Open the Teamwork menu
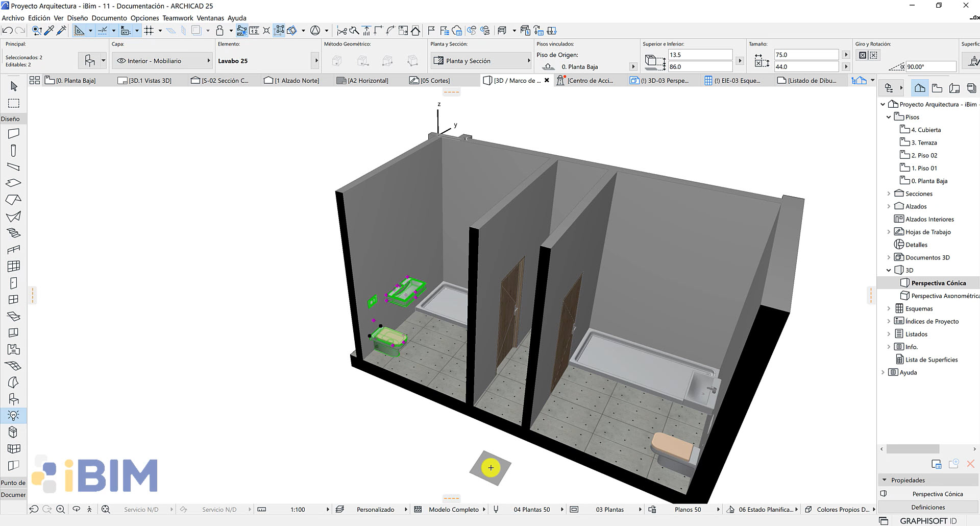Image resolution: width=980 pixels, height=526 pixels. pos(177,18)
